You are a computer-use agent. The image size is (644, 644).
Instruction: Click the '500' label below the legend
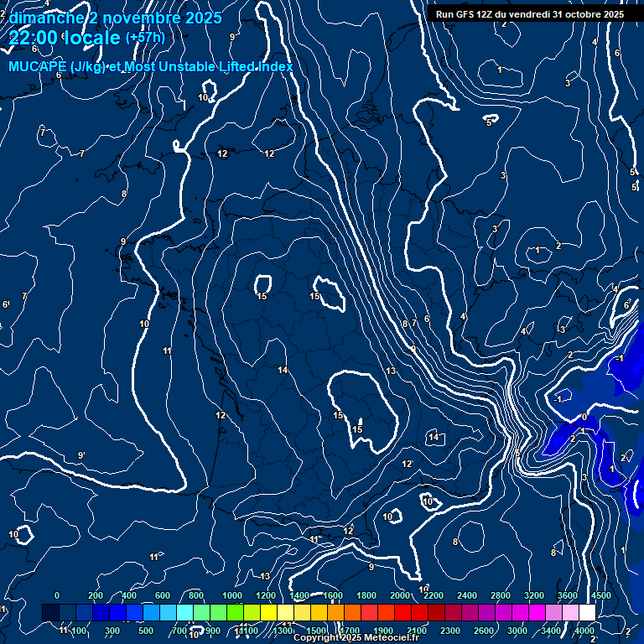point(146,631)
